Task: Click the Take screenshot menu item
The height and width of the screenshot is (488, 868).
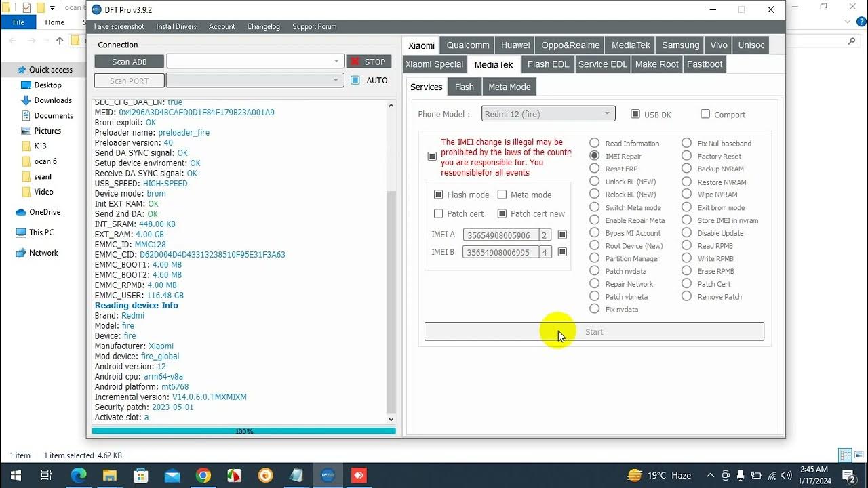Action: [119, 27]
